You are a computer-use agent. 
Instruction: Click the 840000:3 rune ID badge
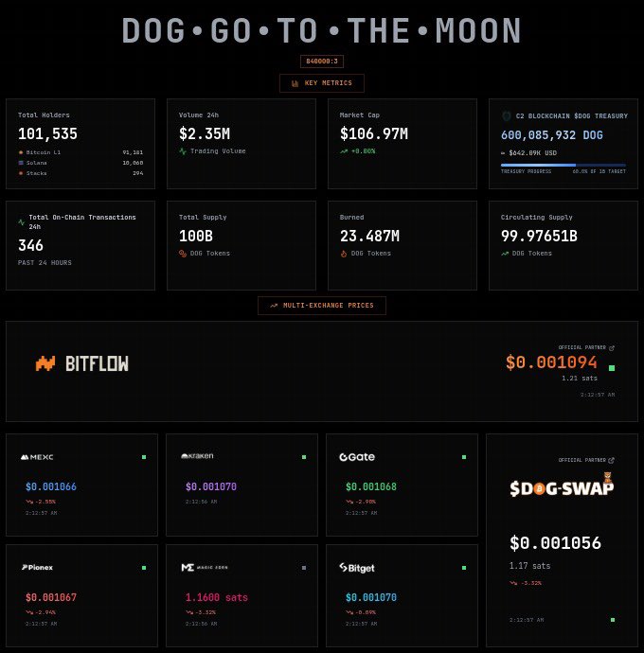tap(322, 62)
